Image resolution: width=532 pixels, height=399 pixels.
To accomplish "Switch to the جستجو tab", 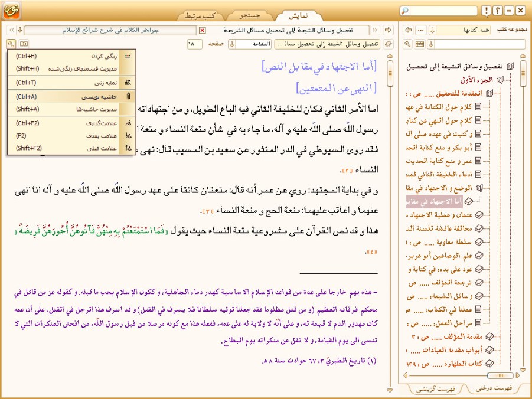I will pyautogui.click(x=250, y=15).
